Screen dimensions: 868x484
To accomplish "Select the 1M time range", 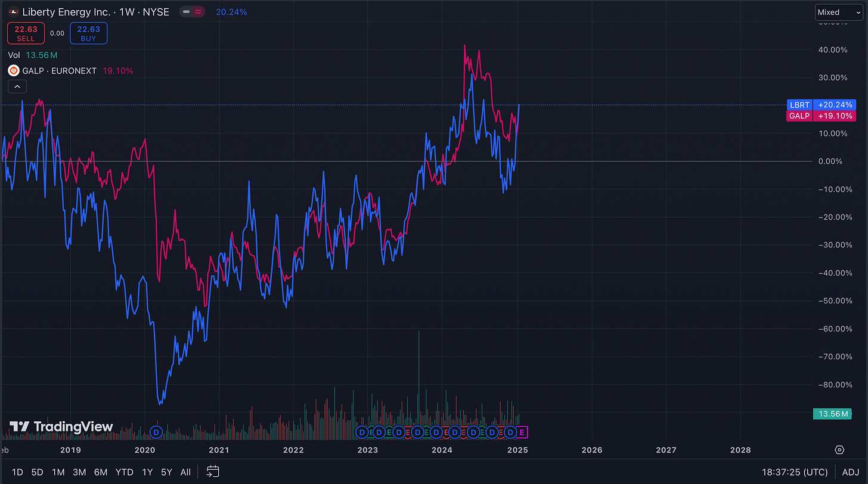I will point(58,472).
